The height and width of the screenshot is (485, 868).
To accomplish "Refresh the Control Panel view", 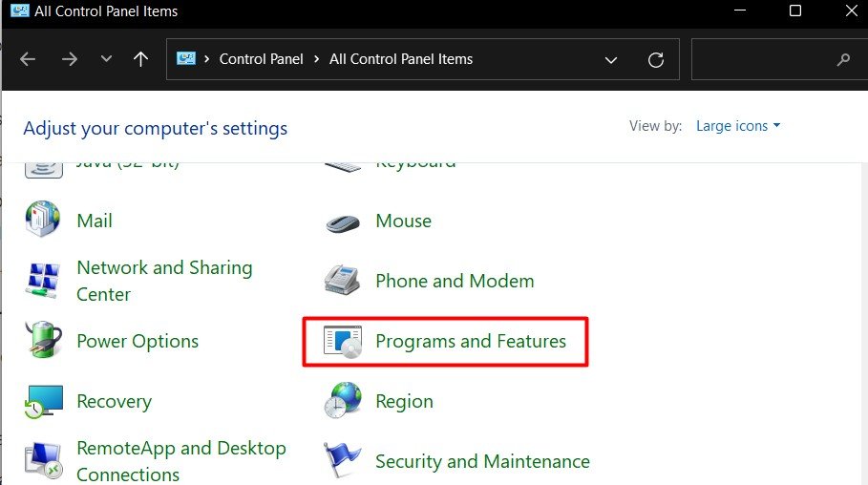I will (656, 60).
